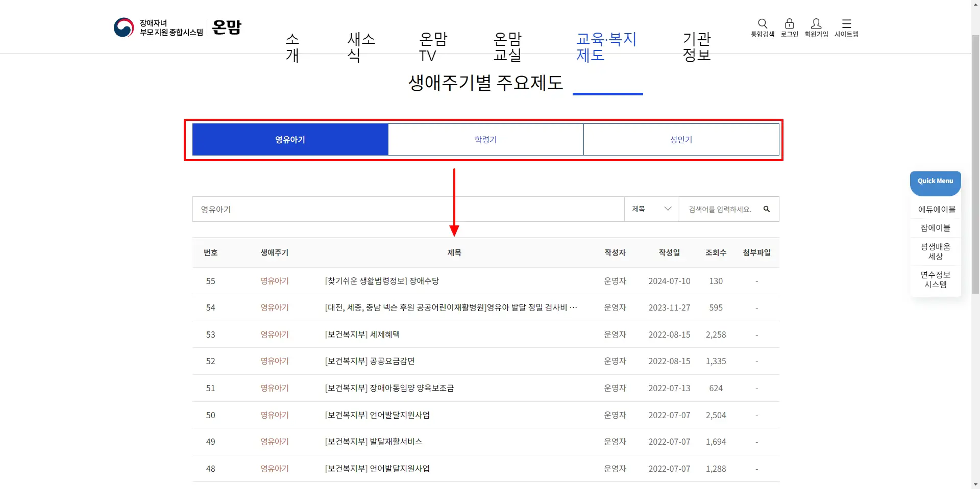Open post number 48 언어발달지원사업
The width and height of the screenshot is (980, 489).
click(x=377, y=469)
